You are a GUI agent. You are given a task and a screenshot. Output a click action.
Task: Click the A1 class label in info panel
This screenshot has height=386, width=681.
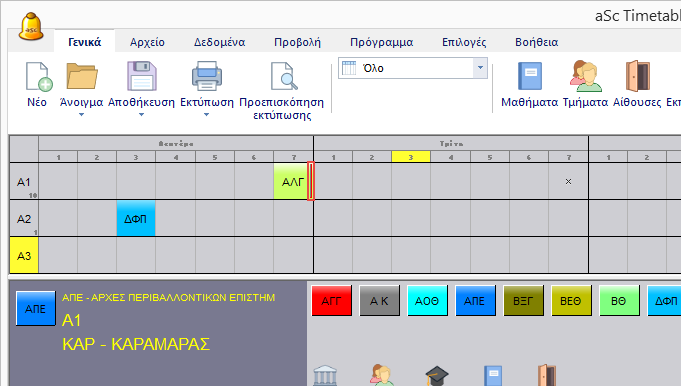pyautogui.click(x=71, y=320)
